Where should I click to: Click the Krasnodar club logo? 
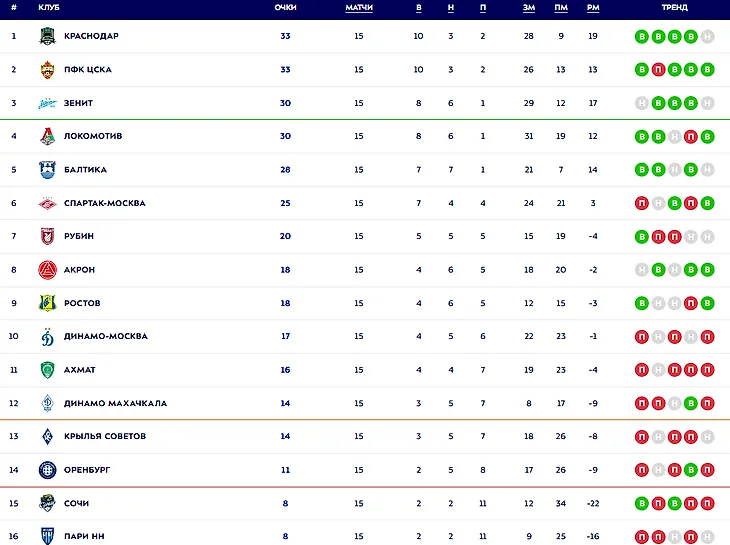[47, 36]
